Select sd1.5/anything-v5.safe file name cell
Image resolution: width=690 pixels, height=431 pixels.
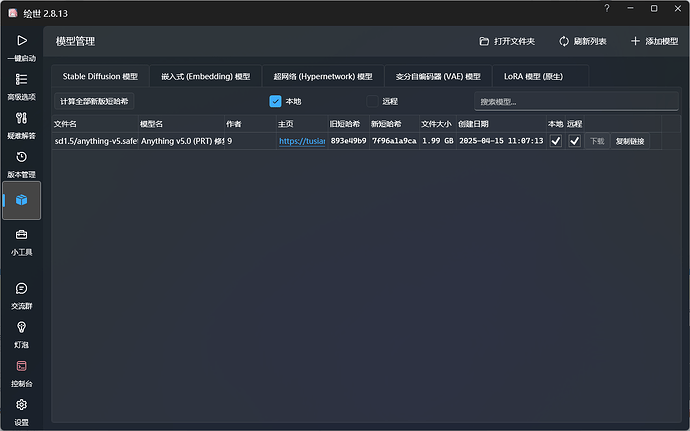(x=95, y=141)
